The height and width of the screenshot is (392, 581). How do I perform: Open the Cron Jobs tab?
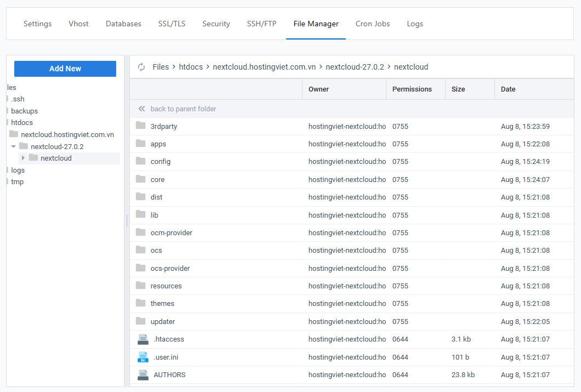[373, 24]
